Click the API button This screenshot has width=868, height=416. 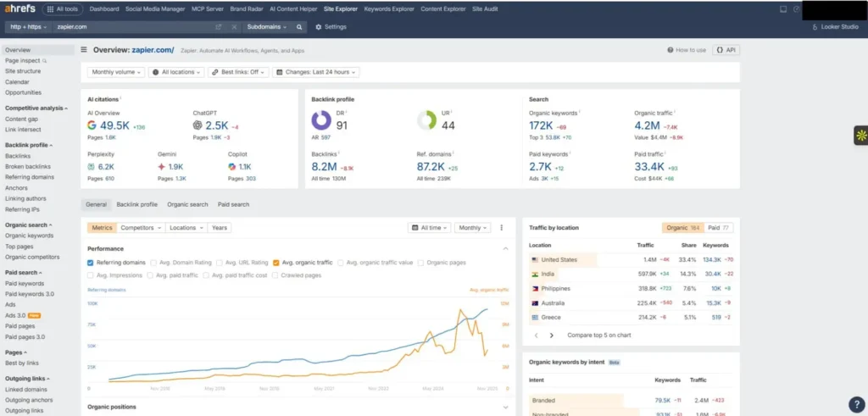pyautogui.click(x=725, y=50)
